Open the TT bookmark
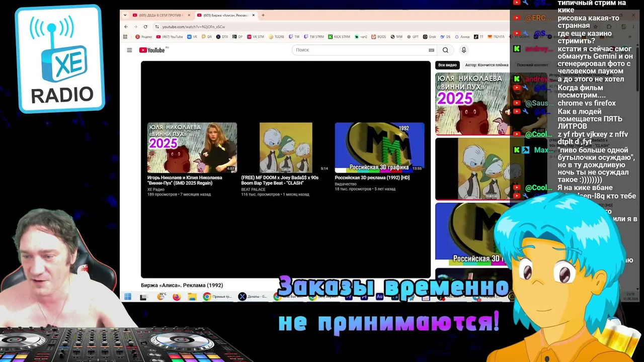This screenshot has width=644, height=362. click(478, 37)
